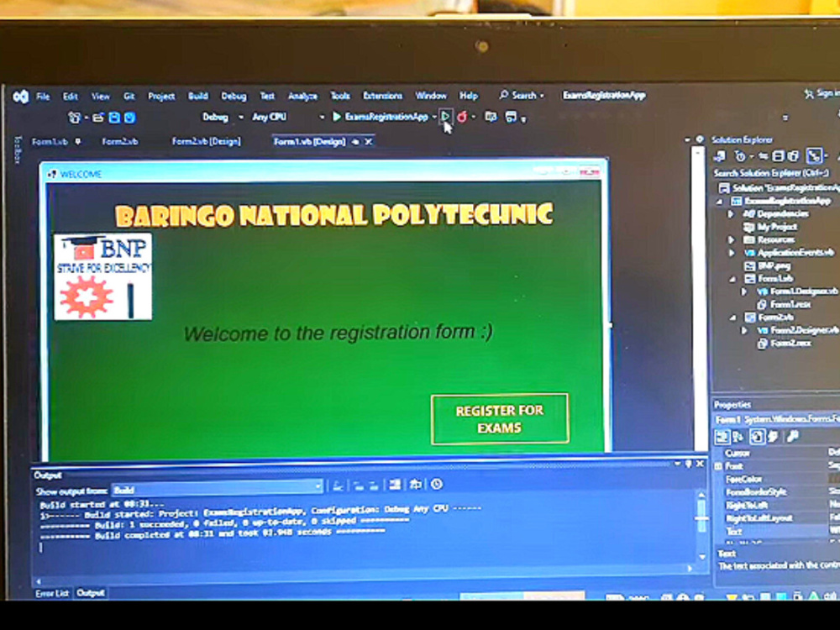This screenshot has height=630, width=840.
Task: Switch to the Form2.vb code tab
Action: tap(119, 141)
